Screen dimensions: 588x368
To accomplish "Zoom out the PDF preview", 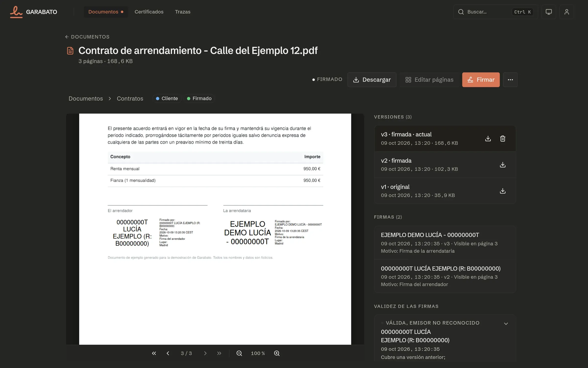I will tap(239, 353).
